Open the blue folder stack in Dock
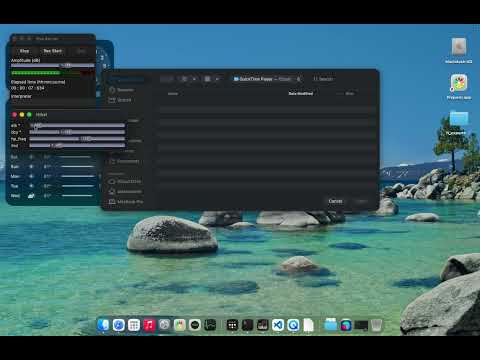 point(330,325)
